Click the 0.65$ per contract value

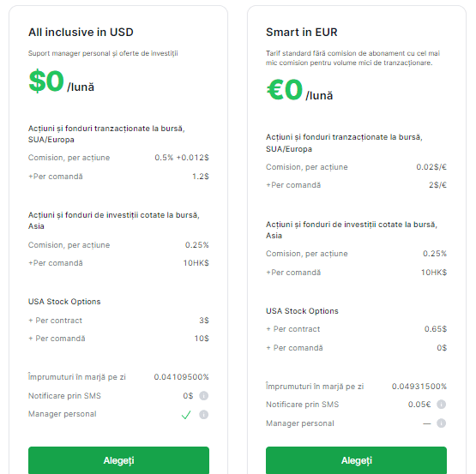point(436,329)
